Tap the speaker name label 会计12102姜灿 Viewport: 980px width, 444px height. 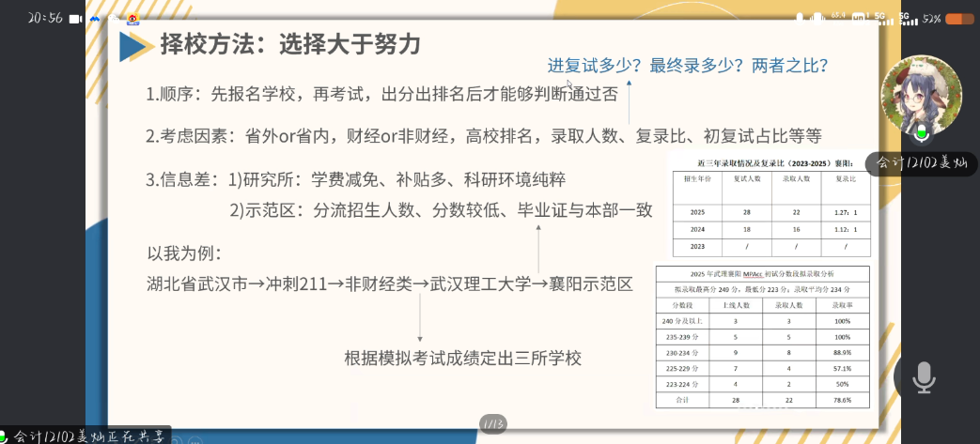921,162
